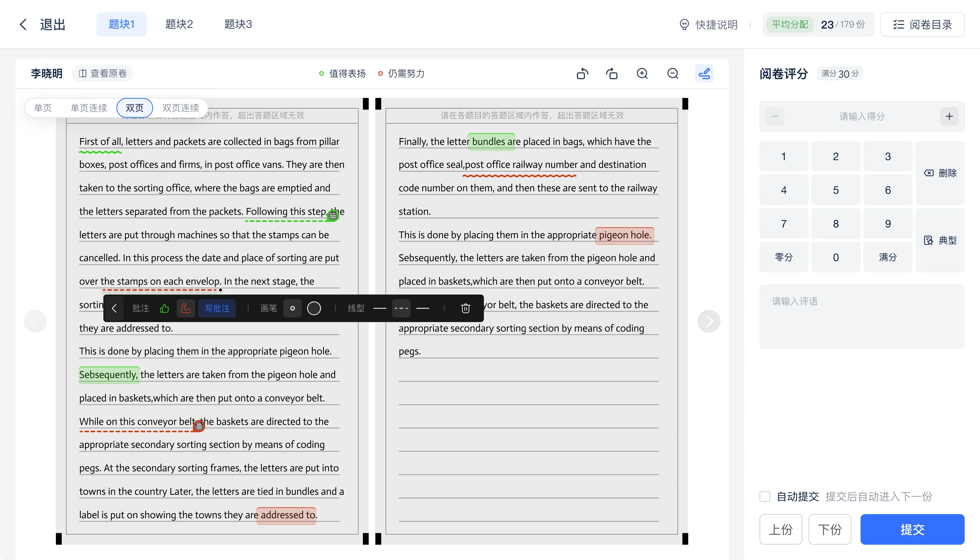Select the hatched brush color swatch
980x560 pixels.
(x=314, y=309)
